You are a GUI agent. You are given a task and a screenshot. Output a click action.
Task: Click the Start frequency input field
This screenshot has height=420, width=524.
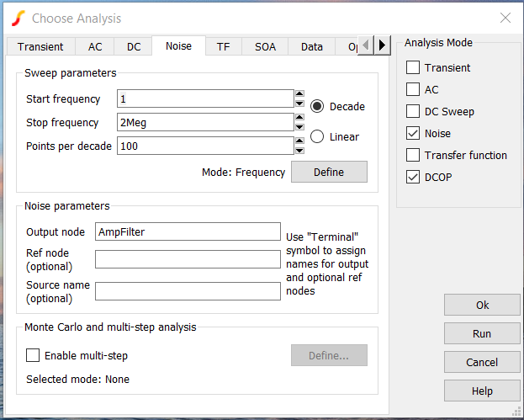(205, 98)
